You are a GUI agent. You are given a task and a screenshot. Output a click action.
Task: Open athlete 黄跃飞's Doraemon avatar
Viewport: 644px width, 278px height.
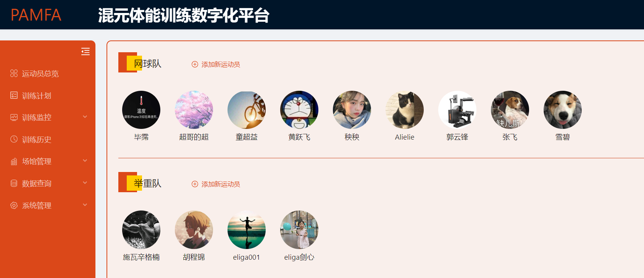[x=299, y=110]
